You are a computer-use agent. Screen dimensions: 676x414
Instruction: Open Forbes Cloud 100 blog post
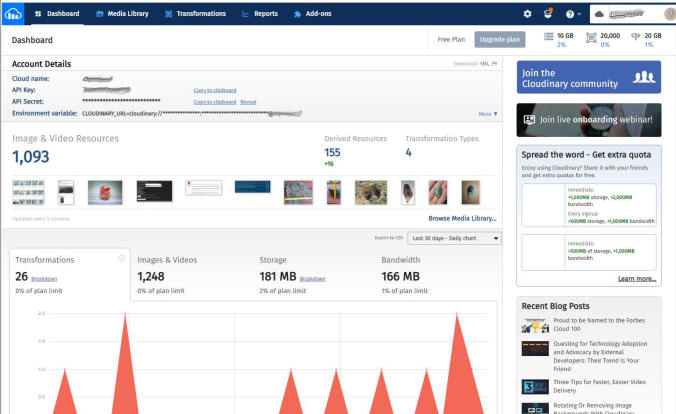pyautogui.click(x=599, y=324)
